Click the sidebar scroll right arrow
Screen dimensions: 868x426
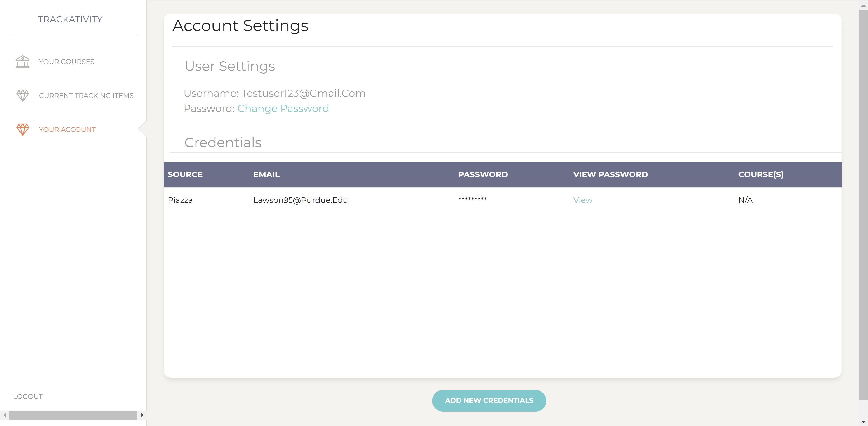point(142,415)
